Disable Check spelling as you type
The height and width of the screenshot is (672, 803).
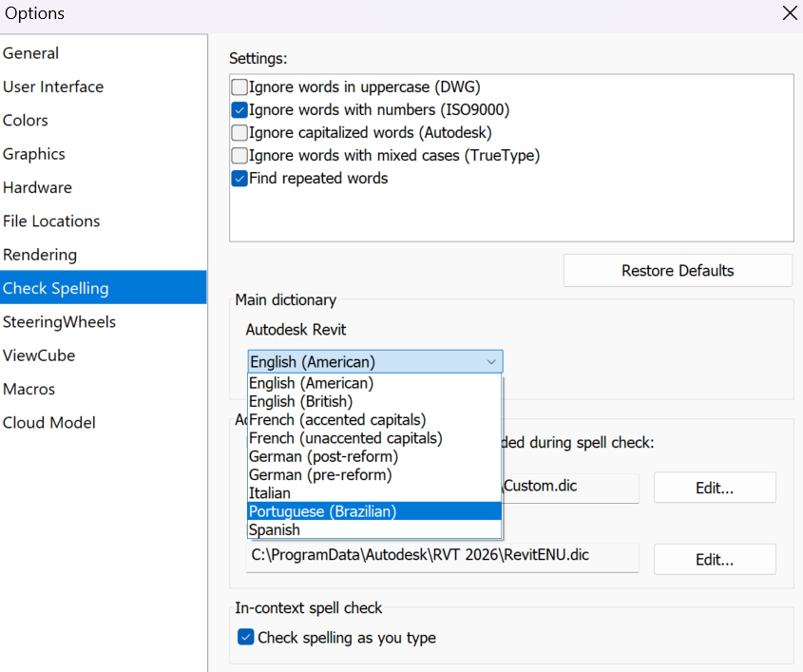245,638
